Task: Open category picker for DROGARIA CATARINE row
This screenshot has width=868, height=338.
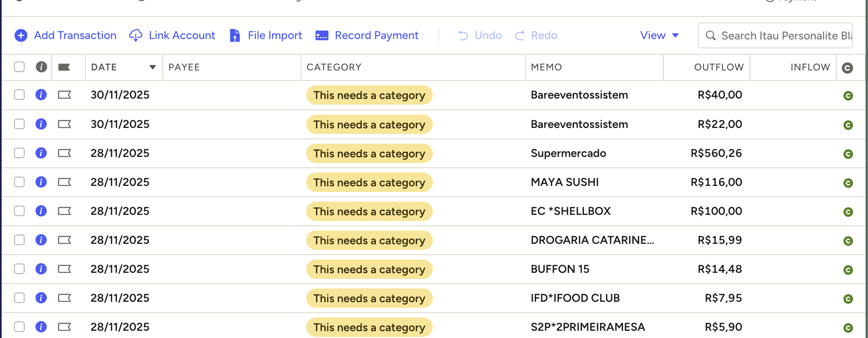Action: pyautogui.click(x=369, y=240)
